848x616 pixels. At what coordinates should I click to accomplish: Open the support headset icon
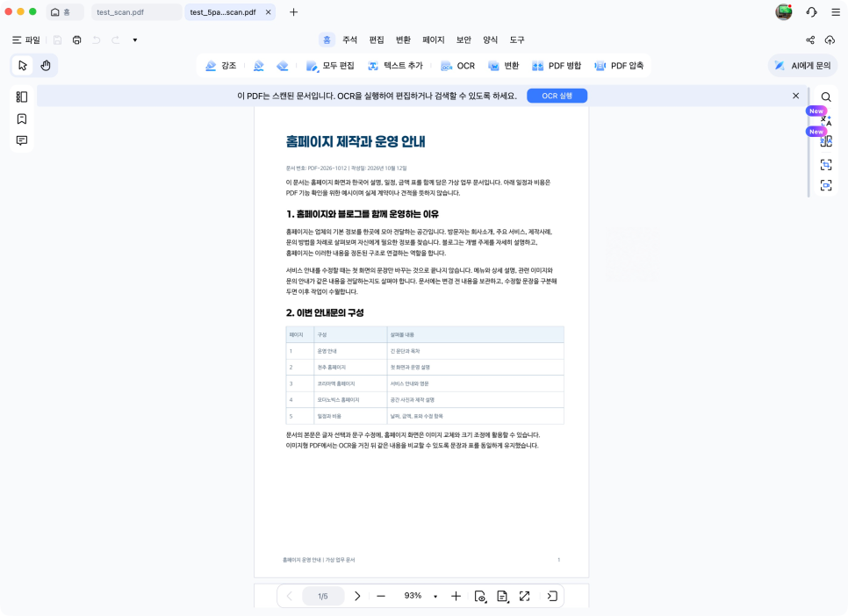pyautogui.click(x=811, y=12)
